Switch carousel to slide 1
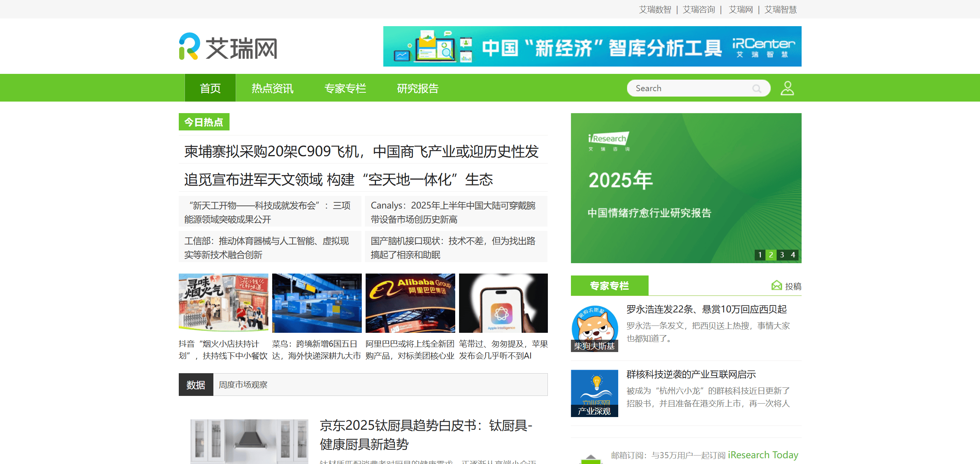The image size is (980, 464). coord(760,255)
